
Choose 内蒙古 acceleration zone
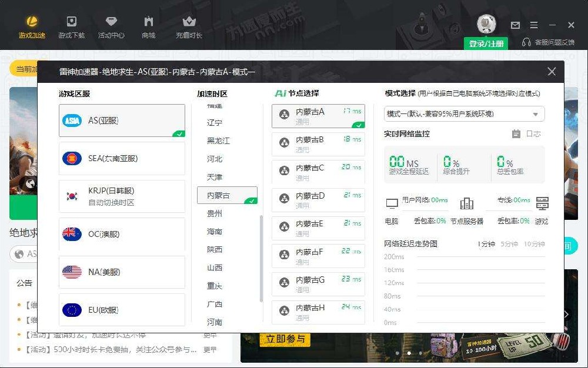[x=227, y=195]
